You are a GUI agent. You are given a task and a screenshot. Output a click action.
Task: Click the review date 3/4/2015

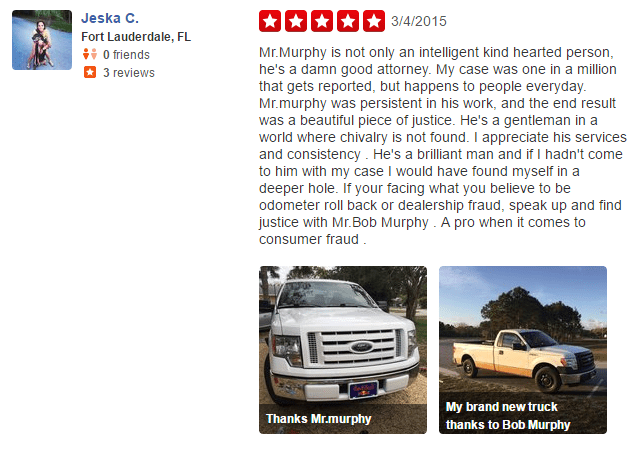coord(419,20)
